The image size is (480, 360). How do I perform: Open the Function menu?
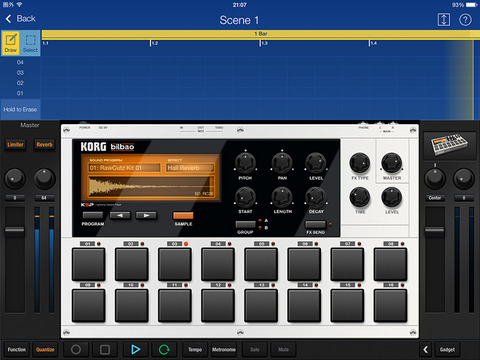tap(17, 349)
